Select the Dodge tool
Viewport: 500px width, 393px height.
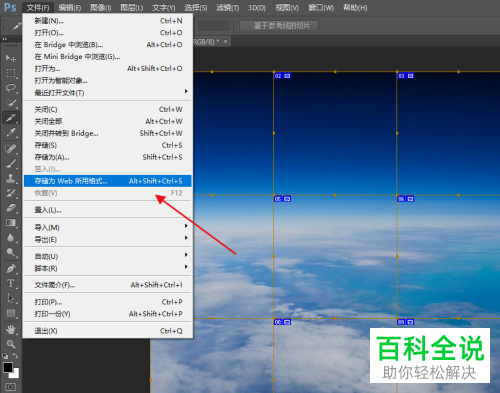pyautogui.click(x=11, y=252)
